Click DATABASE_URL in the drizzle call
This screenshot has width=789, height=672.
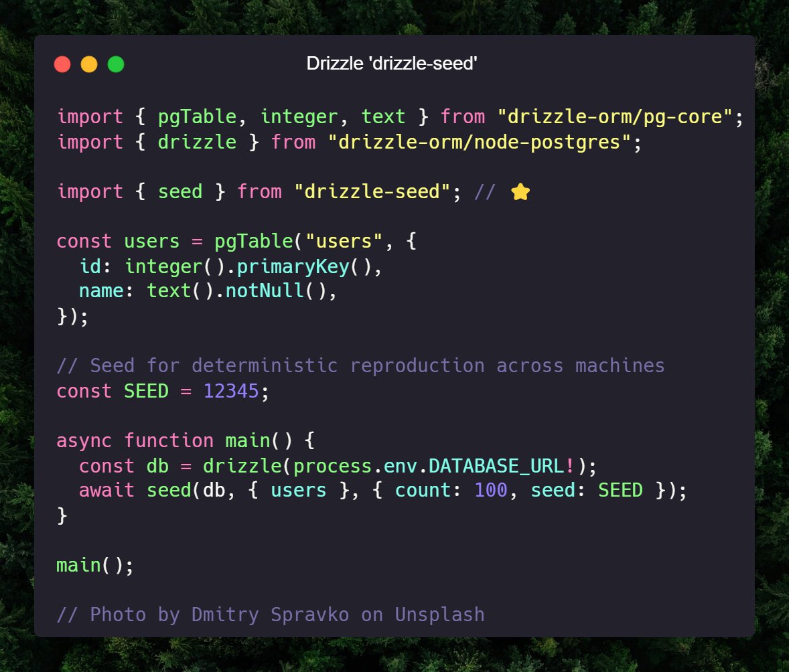pos(496,466)
